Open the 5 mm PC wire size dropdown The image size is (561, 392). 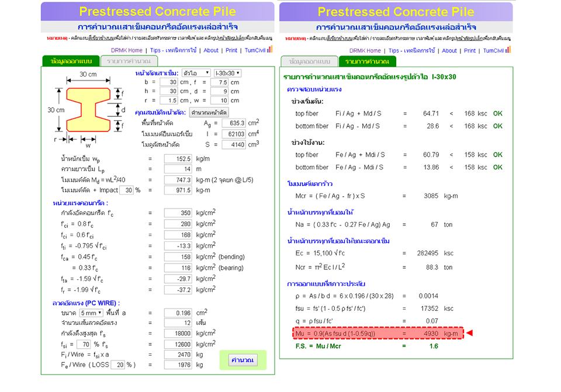(x=91, y=313)
